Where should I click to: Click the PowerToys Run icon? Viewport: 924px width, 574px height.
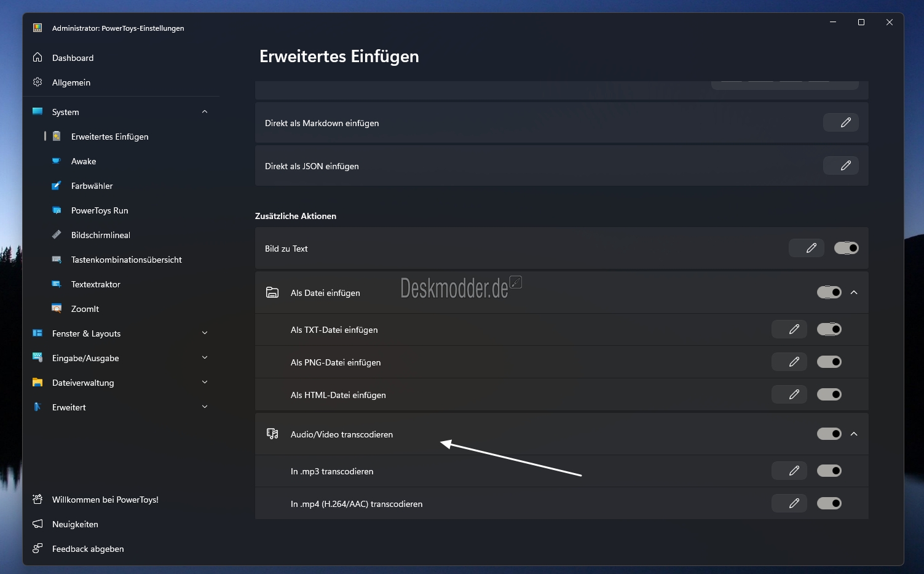click(57, 210)
